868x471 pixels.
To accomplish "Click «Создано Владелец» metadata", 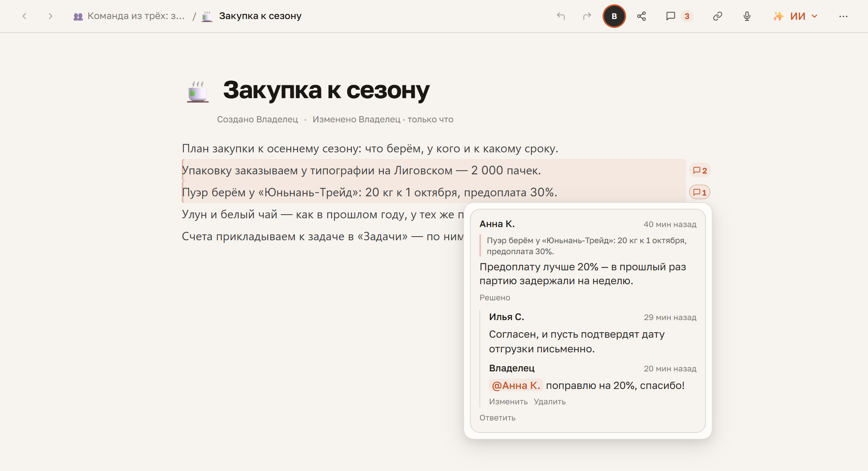I will coord(257,119).
